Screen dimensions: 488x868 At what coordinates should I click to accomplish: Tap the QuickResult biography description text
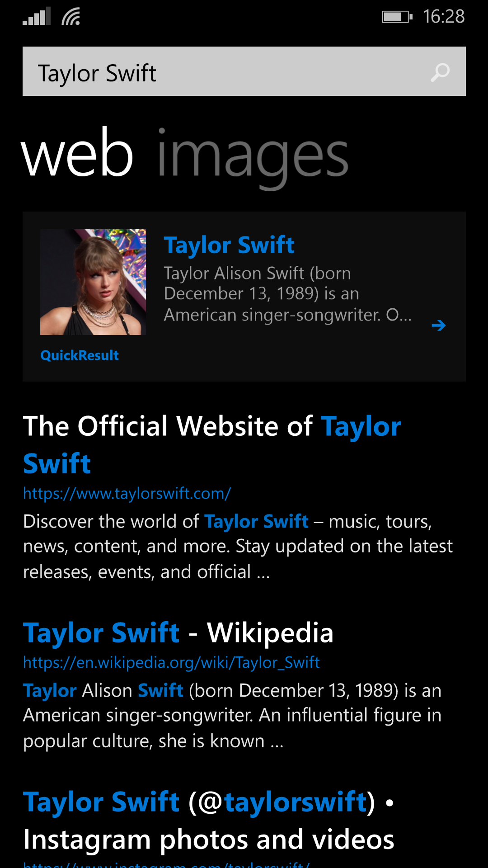288,294
